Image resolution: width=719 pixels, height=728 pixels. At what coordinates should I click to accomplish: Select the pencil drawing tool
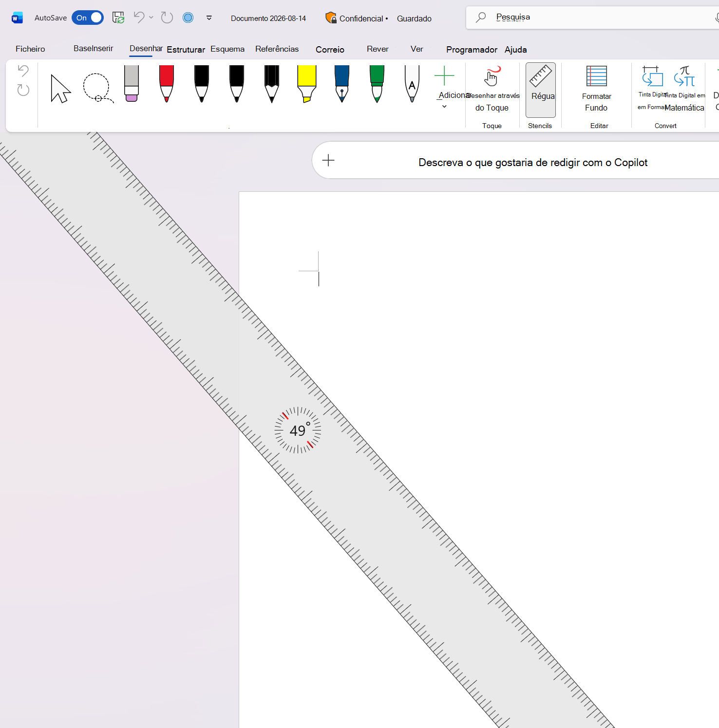(272, 84)
